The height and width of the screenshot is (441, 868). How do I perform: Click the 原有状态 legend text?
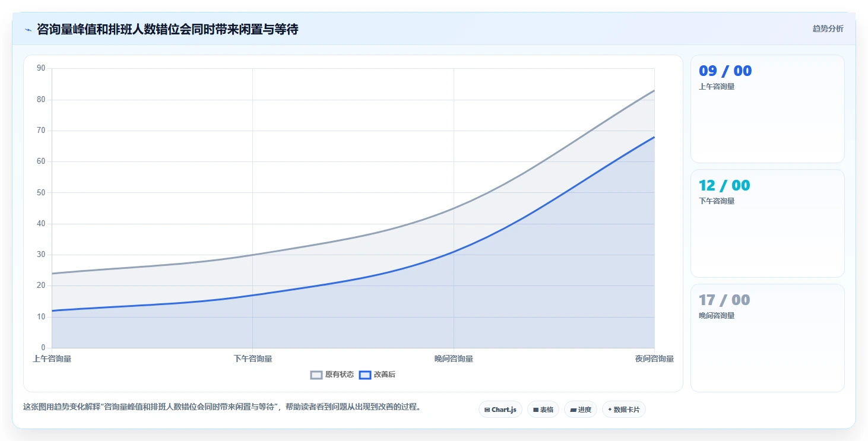point(340,375)
